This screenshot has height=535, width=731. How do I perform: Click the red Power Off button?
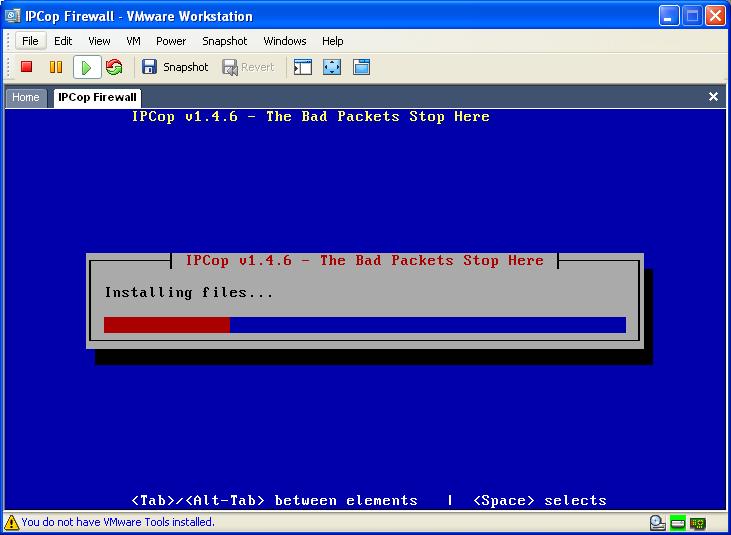pos(27,67)
